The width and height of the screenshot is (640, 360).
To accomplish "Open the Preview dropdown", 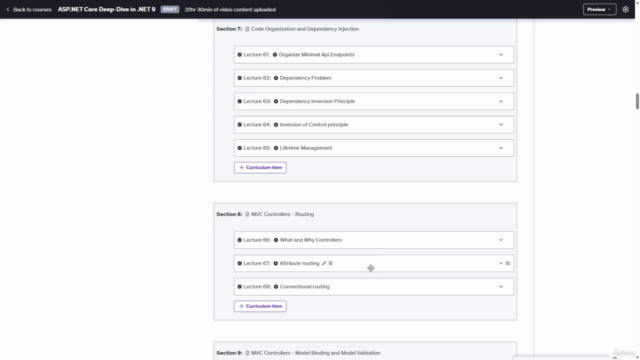I will pos(599,9).
